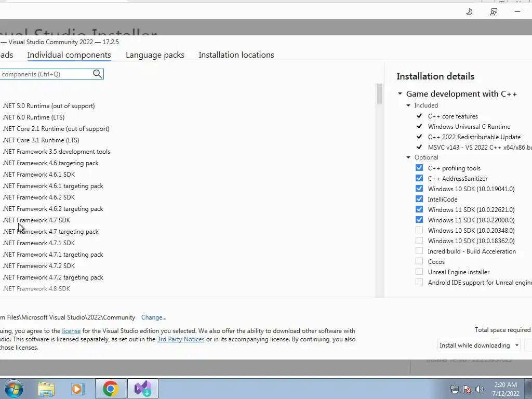Screen dimensions: 532x399
Task: Check the Cocos option
Action: 419,261
